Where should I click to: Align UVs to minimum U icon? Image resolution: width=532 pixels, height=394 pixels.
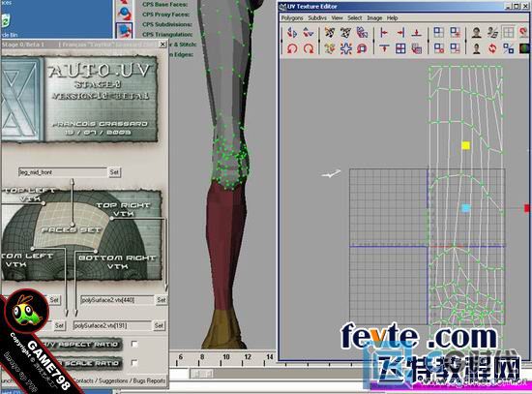point(384,33)
